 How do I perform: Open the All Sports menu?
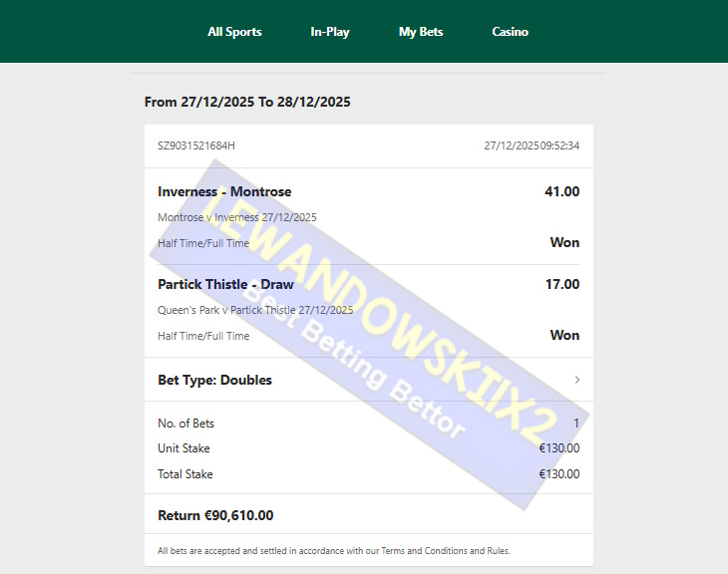[234, 32]
